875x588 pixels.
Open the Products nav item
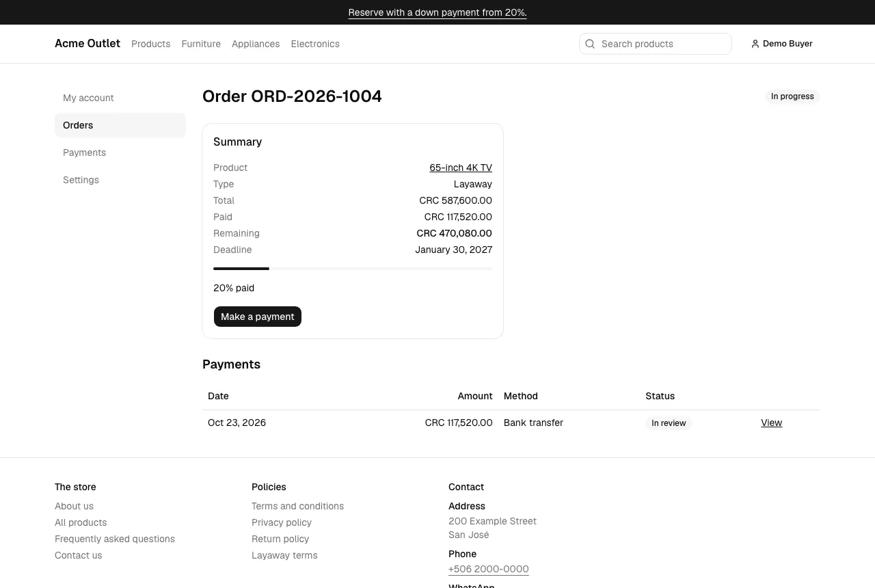coord(150,44)
